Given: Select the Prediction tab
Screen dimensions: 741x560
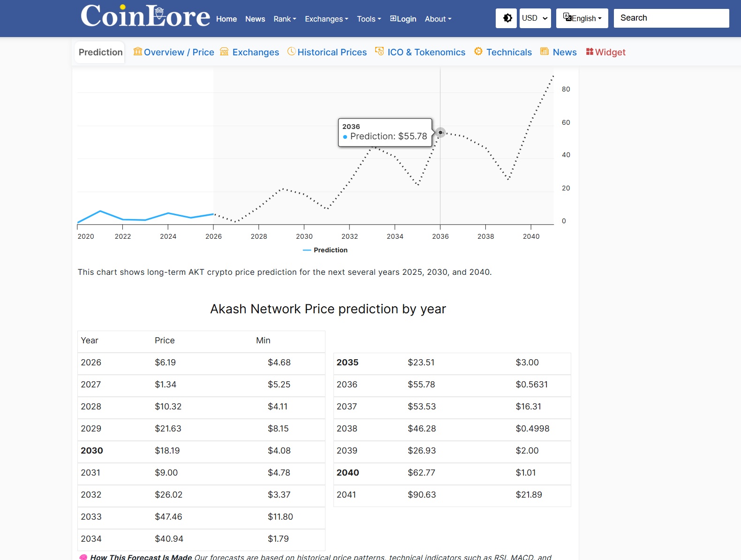Looking at the screenshot, I should click(100, 52).
